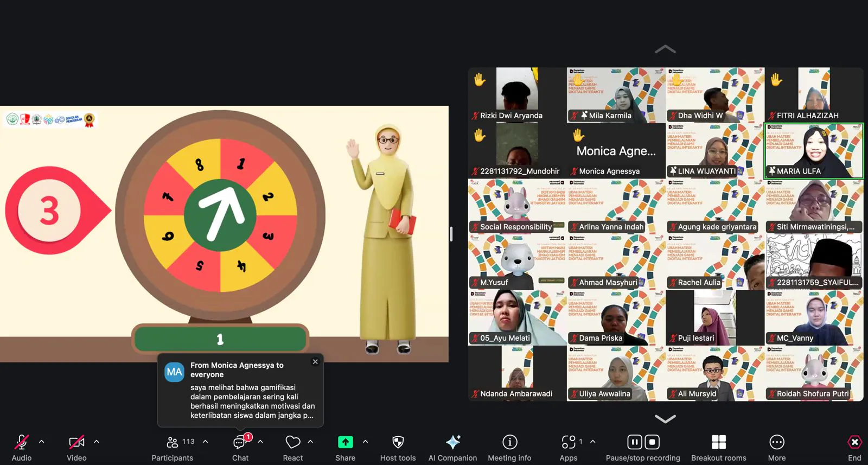Image resolution: width=868 pixels, height=465 pixels.
Task: Open Host tools shield icon
Action: click(x=398, y=443)
